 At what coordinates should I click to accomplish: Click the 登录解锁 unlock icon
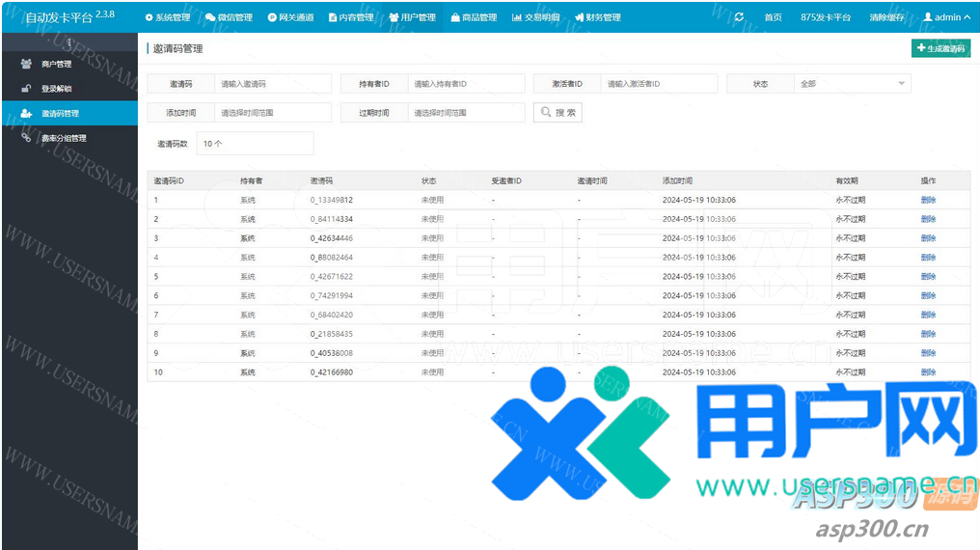[26, 88]
